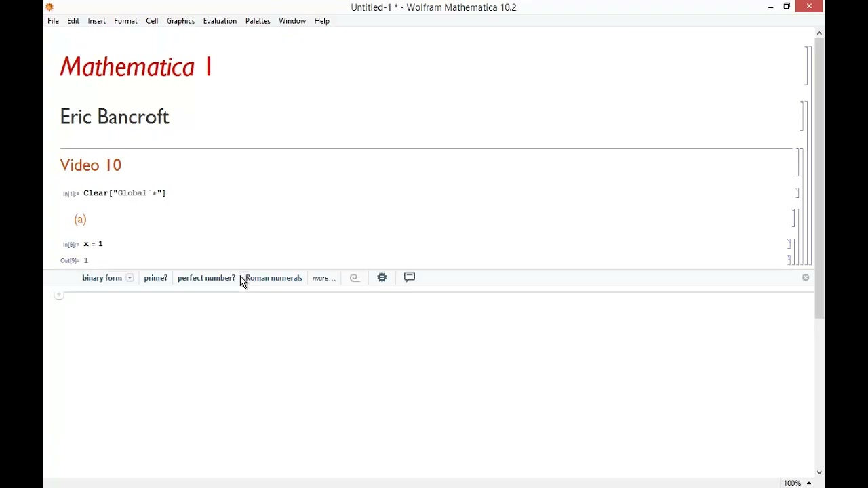Open the Edit menu

(73, 21)
